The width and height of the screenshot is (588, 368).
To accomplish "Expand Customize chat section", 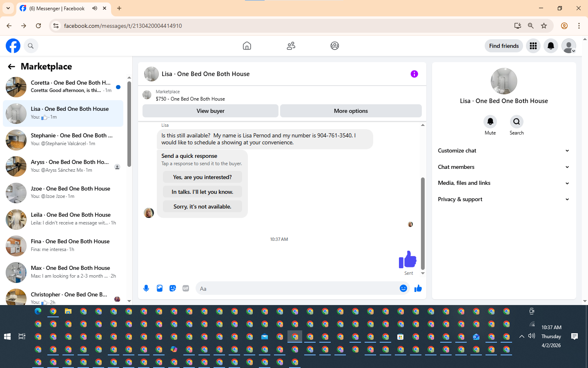I will coord(503,150).
